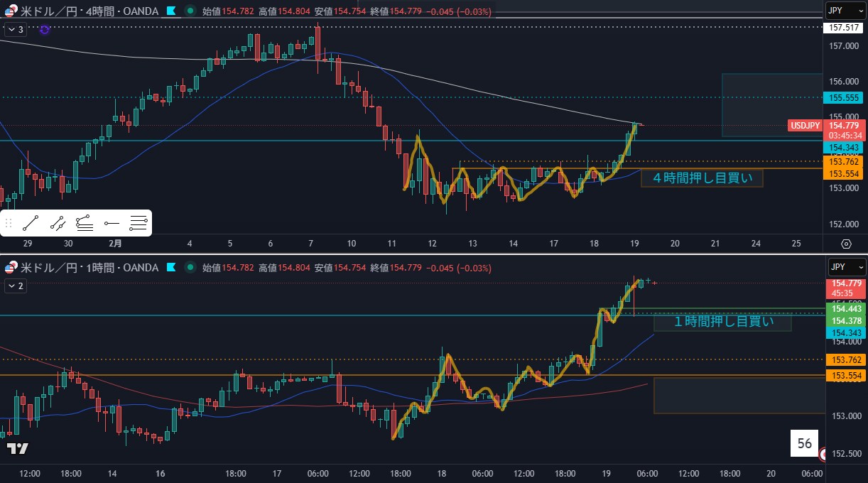Screen dimensions: 868x483
Task: Select the 1時間押し目買い text box
Action: (722, 322)
